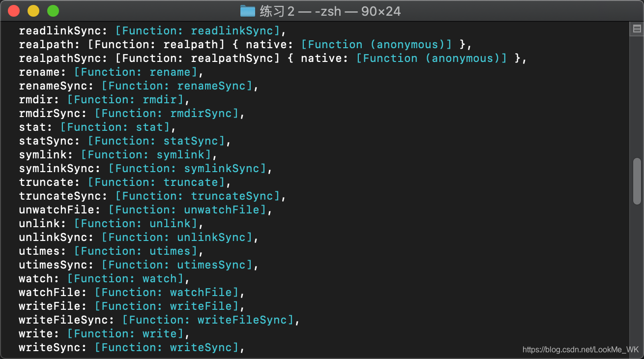Click the green zoom window button

(53, 10)
